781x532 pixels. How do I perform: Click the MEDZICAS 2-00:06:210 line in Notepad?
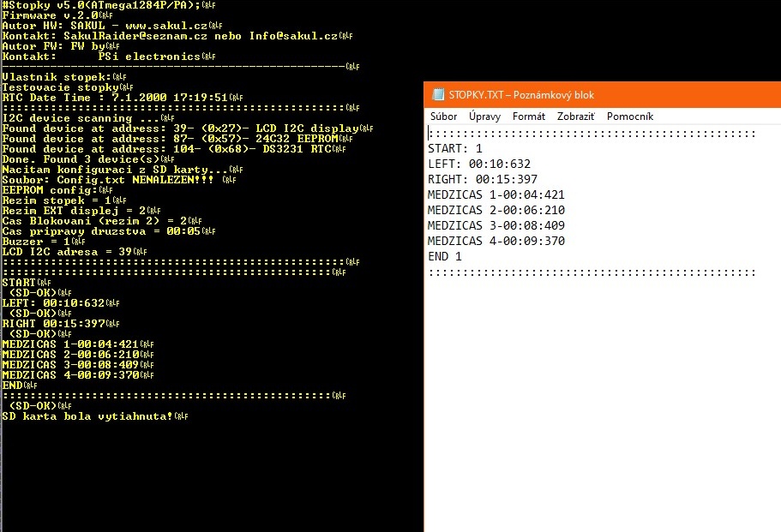496,210
